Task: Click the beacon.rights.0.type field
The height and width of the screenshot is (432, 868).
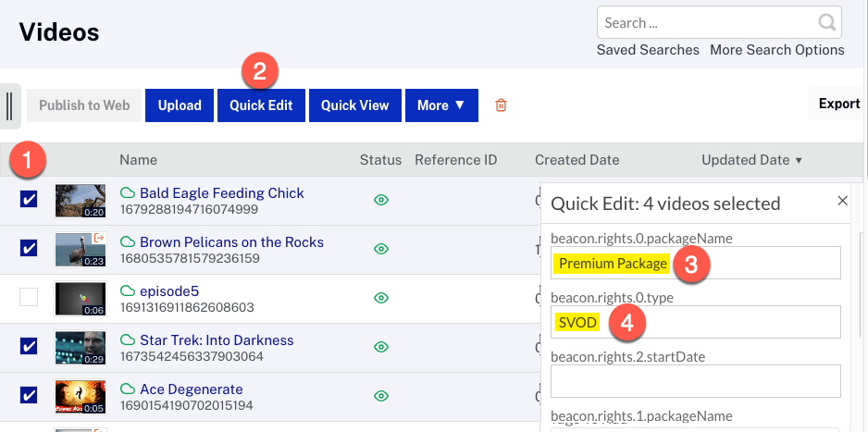Action: [695, 322]
